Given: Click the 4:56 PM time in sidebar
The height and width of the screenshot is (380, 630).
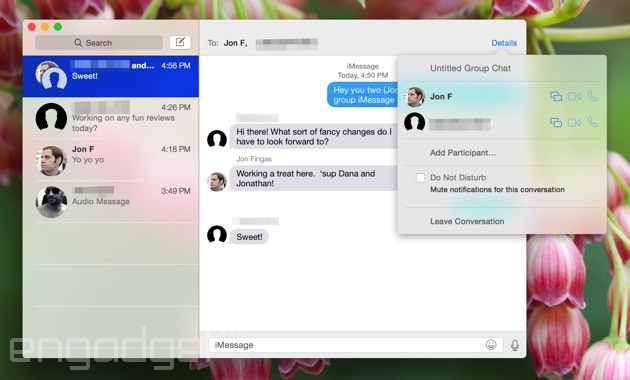Looking at the screenshot, I should point(176,65).
